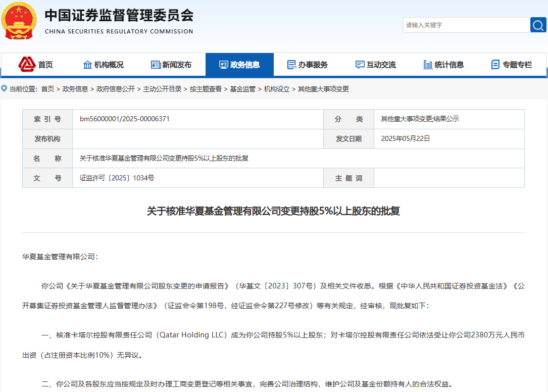Viewport: 548px width, 392px height.
Task: Open the 办事服务 navigation tab
Action: pyautogui.click(x=308, y=65)
